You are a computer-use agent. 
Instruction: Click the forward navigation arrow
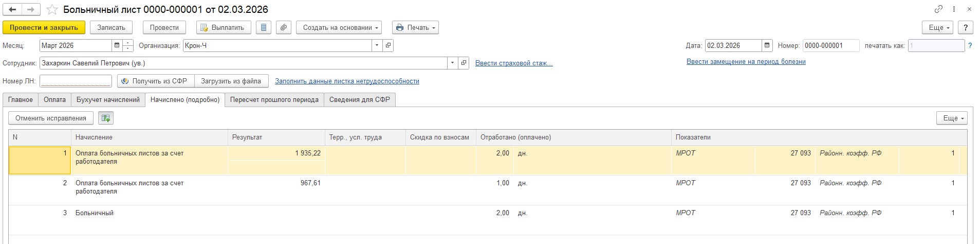point(31,10)
